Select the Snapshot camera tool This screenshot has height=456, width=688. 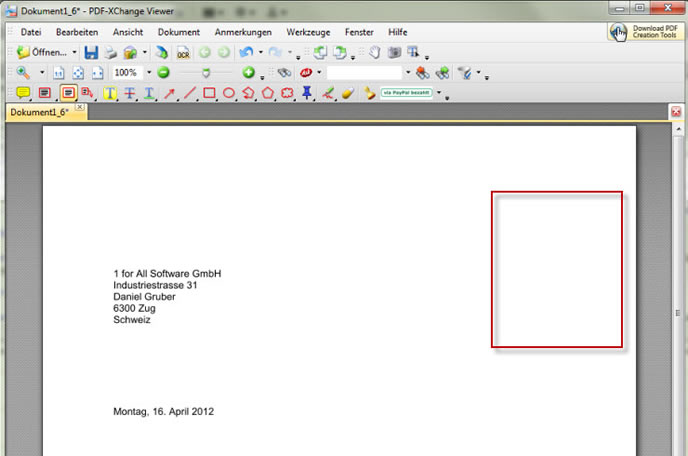point(393,52)
